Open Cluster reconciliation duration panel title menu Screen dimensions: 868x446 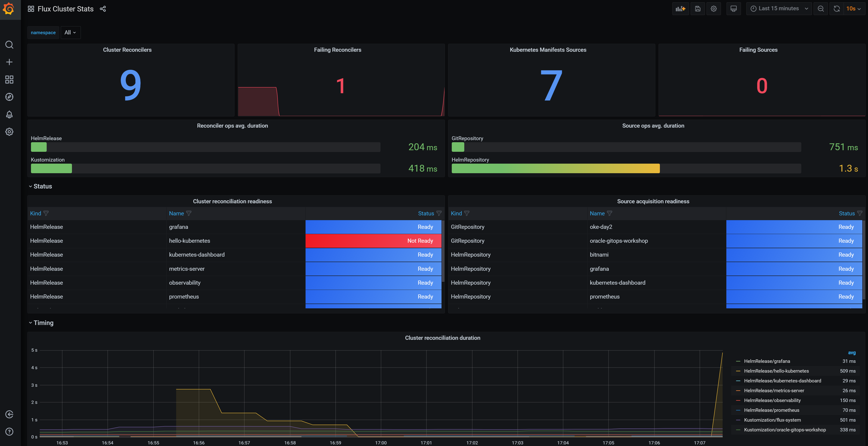click(442, 338)
